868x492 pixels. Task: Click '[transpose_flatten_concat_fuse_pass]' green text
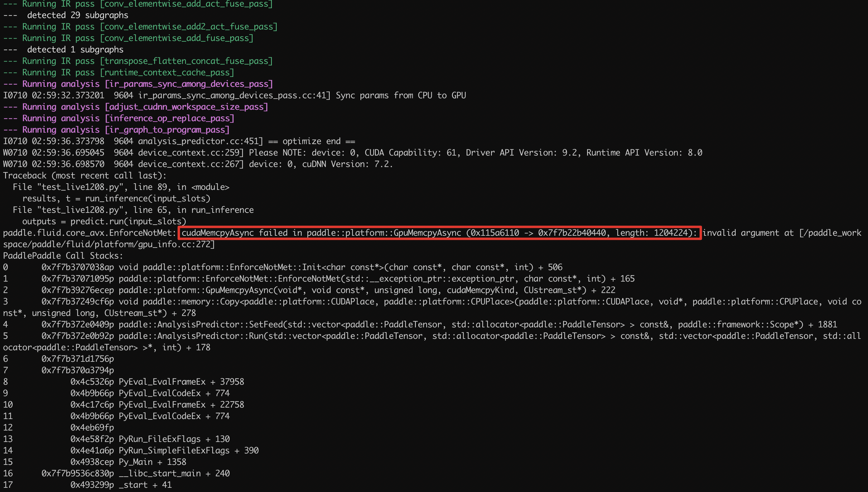(x=186, y=61)
